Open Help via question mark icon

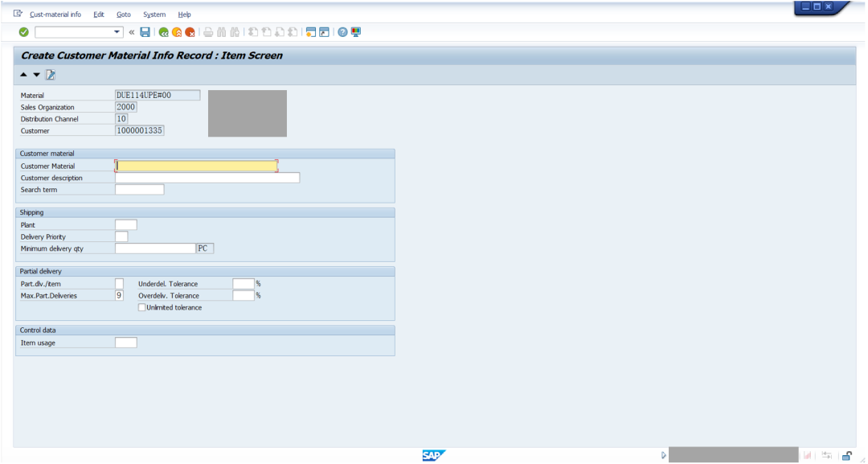[342, 32]
